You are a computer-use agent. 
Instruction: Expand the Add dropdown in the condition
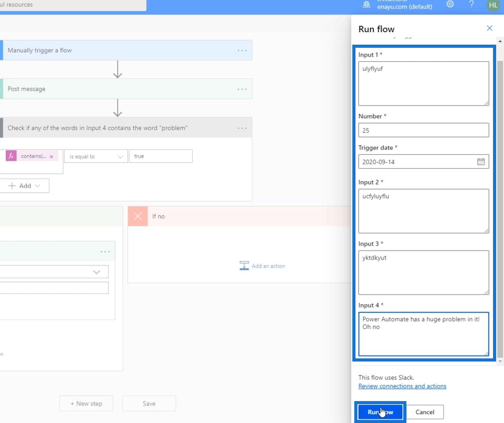24,186
